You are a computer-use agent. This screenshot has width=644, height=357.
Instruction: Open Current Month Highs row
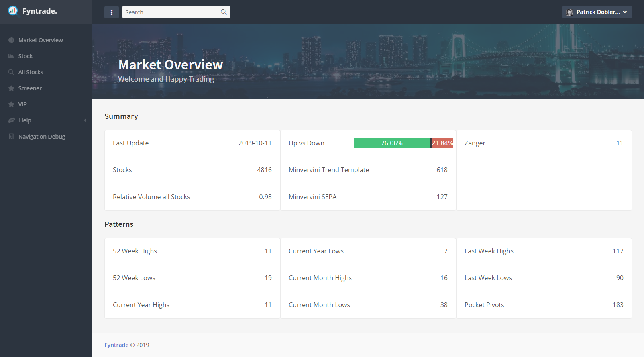(x=368, y=278)
